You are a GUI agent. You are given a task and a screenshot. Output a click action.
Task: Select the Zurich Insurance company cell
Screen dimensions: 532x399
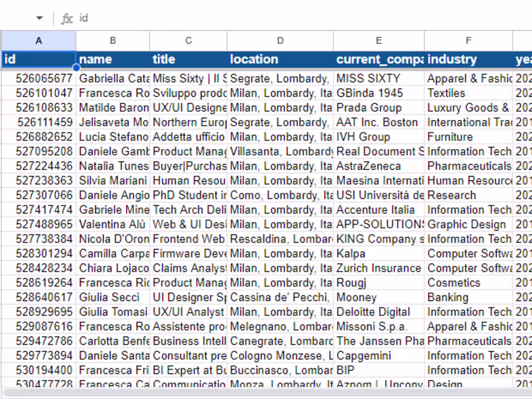pyautogui.click(x=379, y=268)
